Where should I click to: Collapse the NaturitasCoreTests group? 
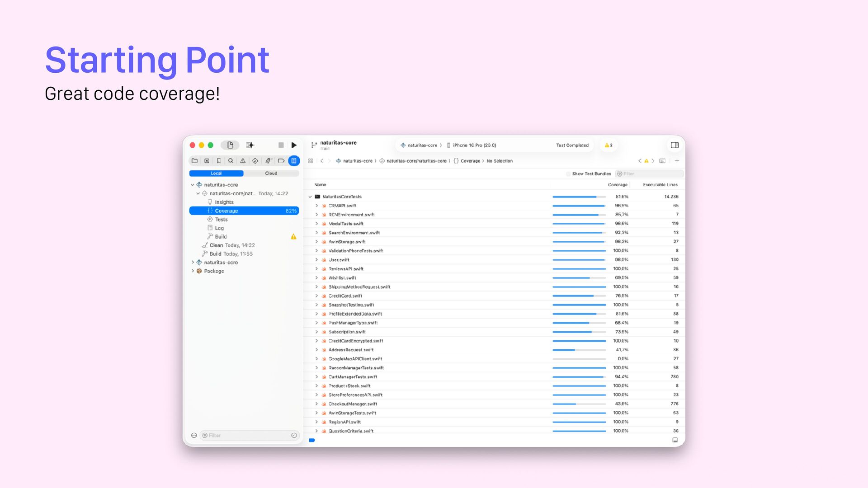coord(310,197)
